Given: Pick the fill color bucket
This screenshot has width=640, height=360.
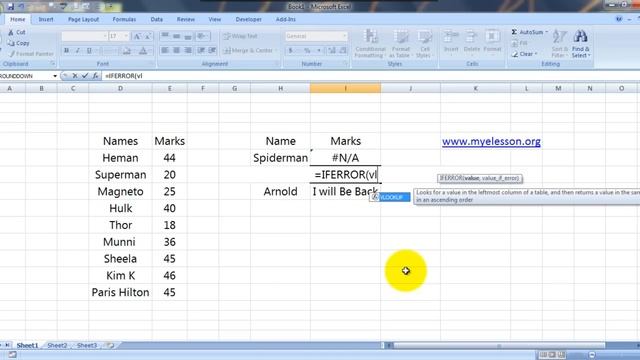Looking at the screenshot, I should pos(127,51).
